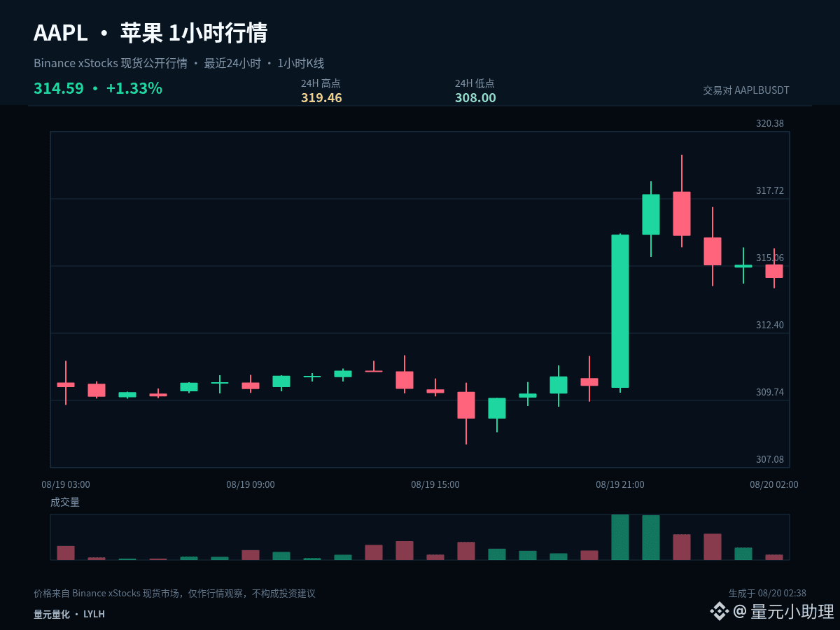Click the disclaimer text '价格来自 Binance xStocks 现货市场'
This screenshot has height=630, width=840.
point(106,594)
